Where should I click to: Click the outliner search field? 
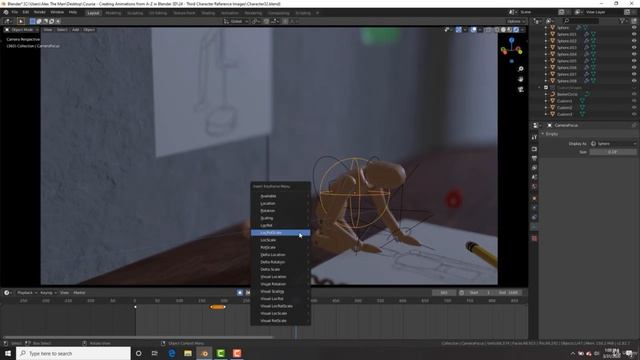(x=581, y=21)
